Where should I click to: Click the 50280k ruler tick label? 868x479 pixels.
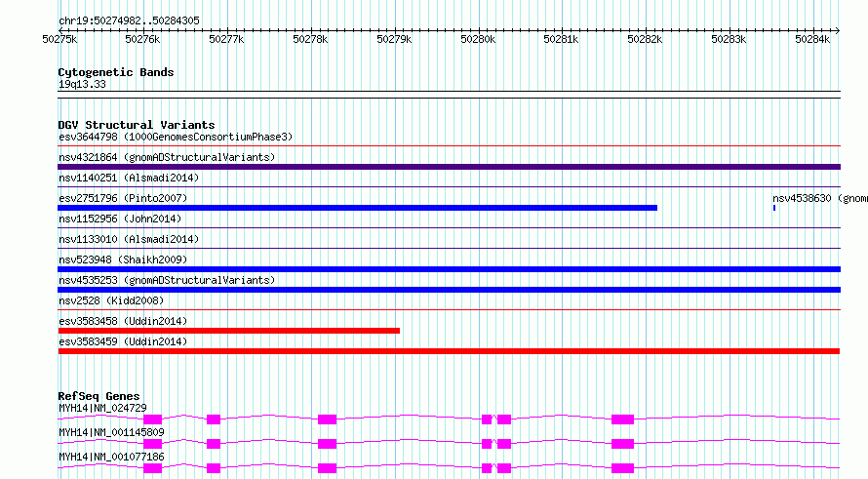pyautogui.click(x=478, y=39)
